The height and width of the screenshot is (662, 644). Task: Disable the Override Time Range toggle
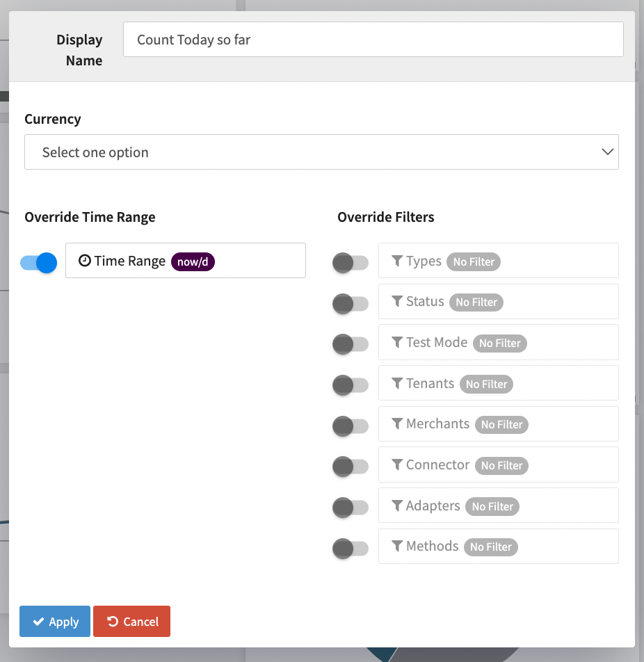(39, 262)
